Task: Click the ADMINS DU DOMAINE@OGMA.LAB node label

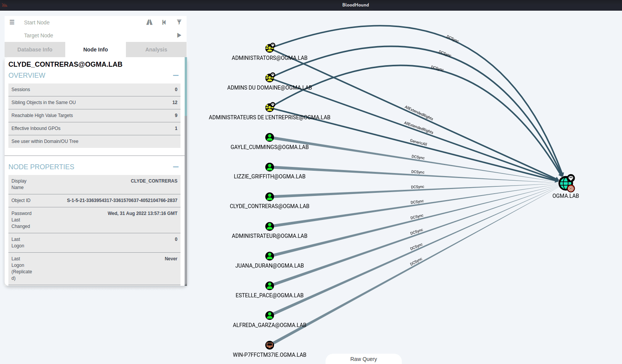Action: 269,88
